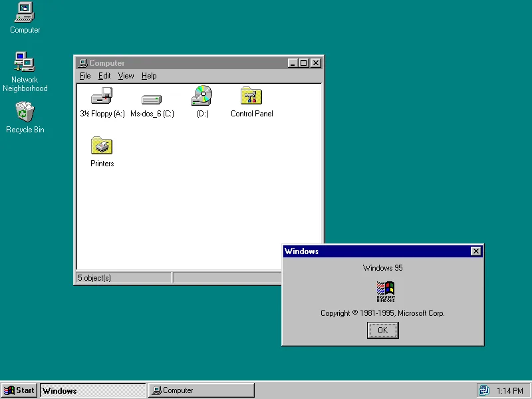Screen dimensions: 532x399
Task: Open the File menu
Action: (x=85, y=76)
